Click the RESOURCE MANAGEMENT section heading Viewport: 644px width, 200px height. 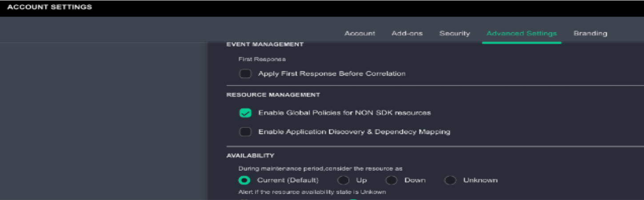coord(273,95)
